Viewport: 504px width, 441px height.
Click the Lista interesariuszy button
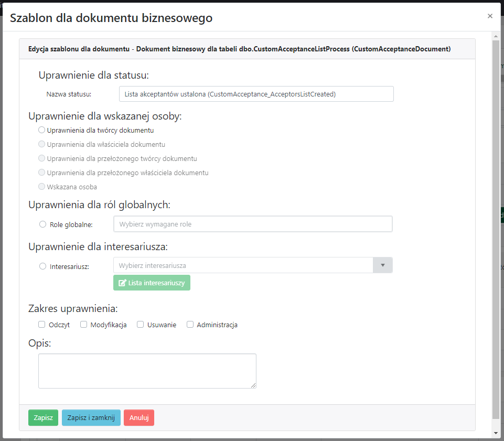[152, 283]
